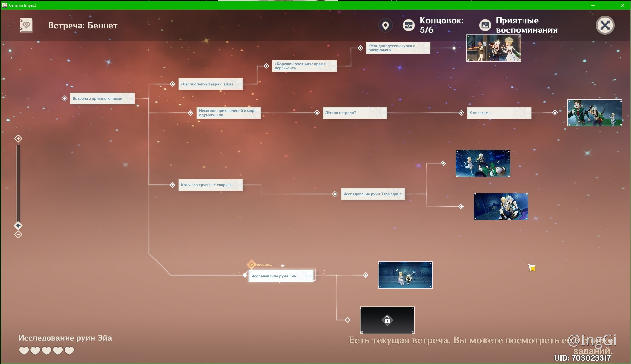The height and width of the screenshot is (364, 631).
Task: Select node Кашу без крупы не сваришь
Action: click(x=210, y=185)
